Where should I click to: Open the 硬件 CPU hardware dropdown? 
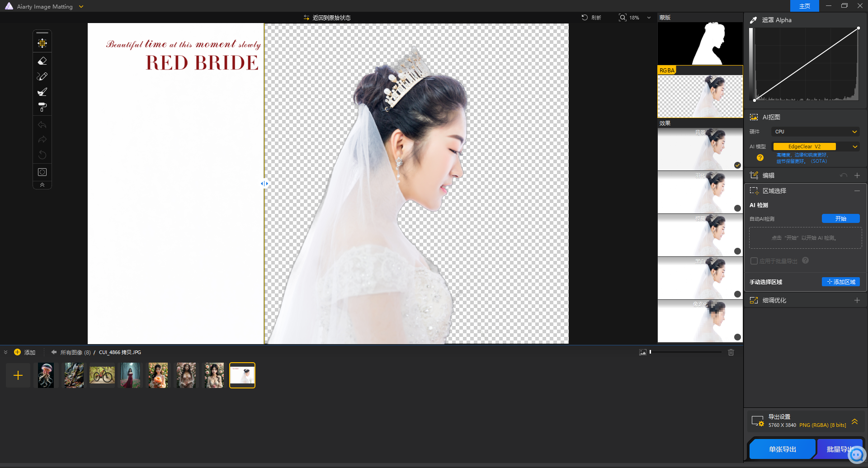click(x=816, y=132)
